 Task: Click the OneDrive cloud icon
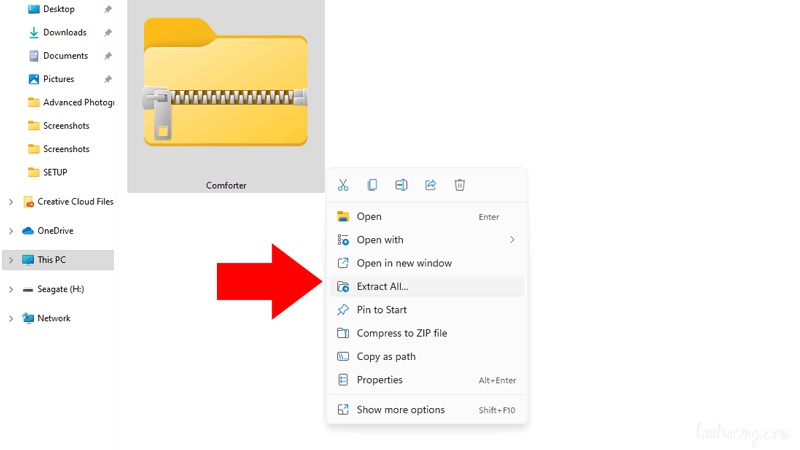coord(28,231)
